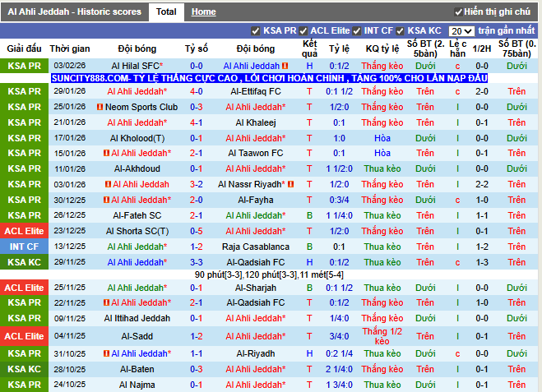
Task: Click the SUNCITY888.COM advertisement banner
Action: coord(269,78)
